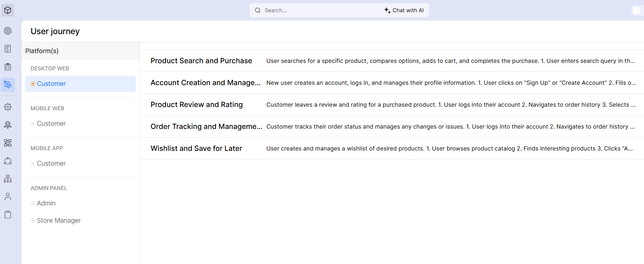
Task: Click the MOBILE APP section label
Action: [x=47, y=148]
